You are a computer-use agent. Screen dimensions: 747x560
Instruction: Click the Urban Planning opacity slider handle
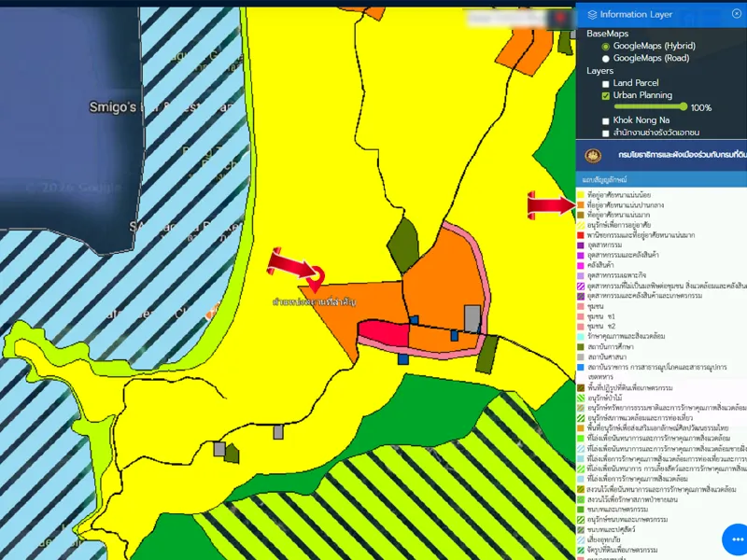(685, 107)
